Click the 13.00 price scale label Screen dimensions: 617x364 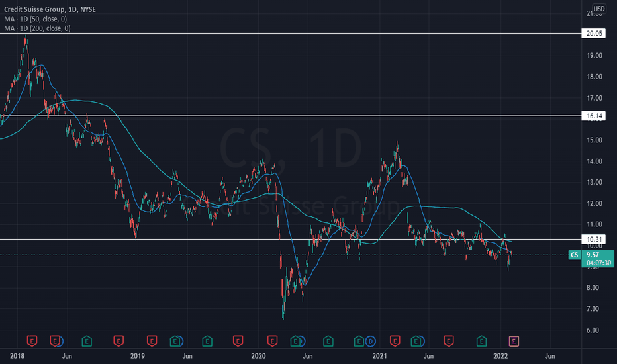point(594,182)
